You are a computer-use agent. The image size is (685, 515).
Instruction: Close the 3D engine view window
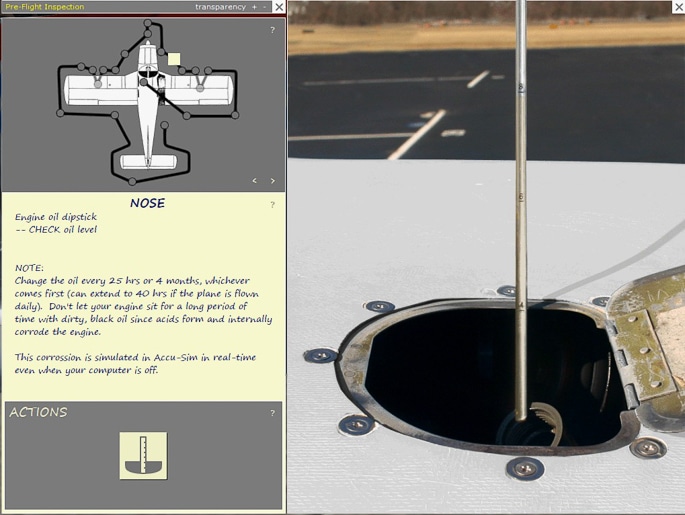[678, 7]
